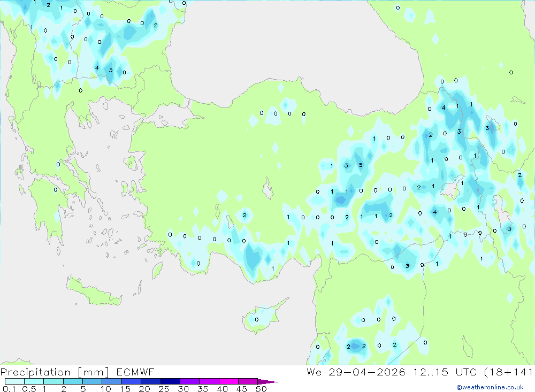Click the '0.5' legend scale label
Screen dimensions: 535x392
(x=29, y=389)
